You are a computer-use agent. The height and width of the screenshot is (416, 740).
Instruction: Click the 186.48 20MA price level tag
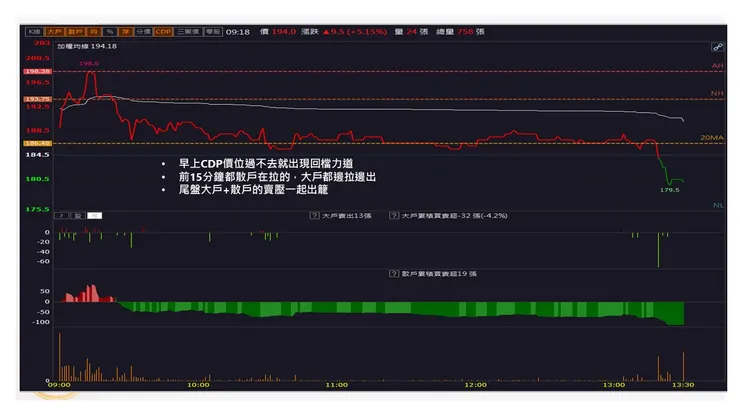point(38,143)
